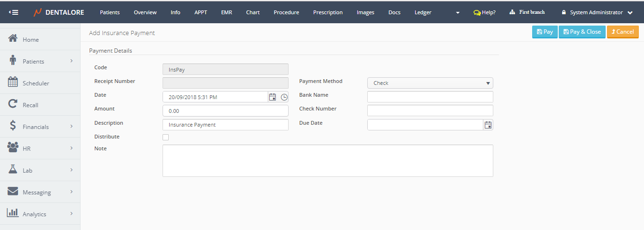Open the Scheduler calendar icon

tap(13, 83)
